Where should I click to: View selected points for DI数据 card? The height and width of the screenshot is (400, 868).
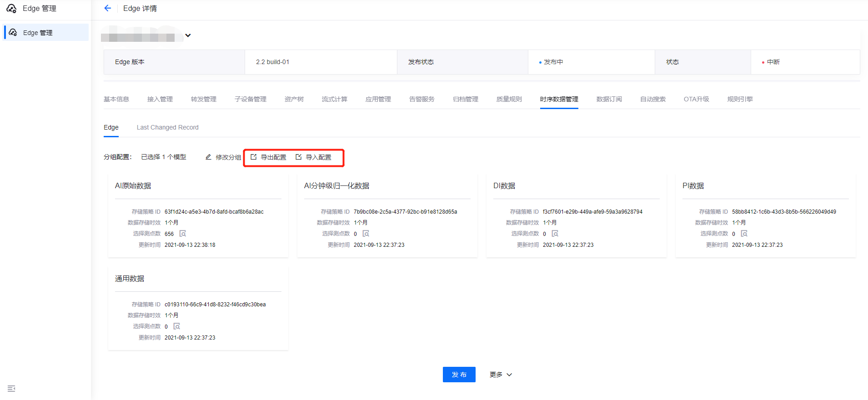pyautogui.click(x=555, y=234)
